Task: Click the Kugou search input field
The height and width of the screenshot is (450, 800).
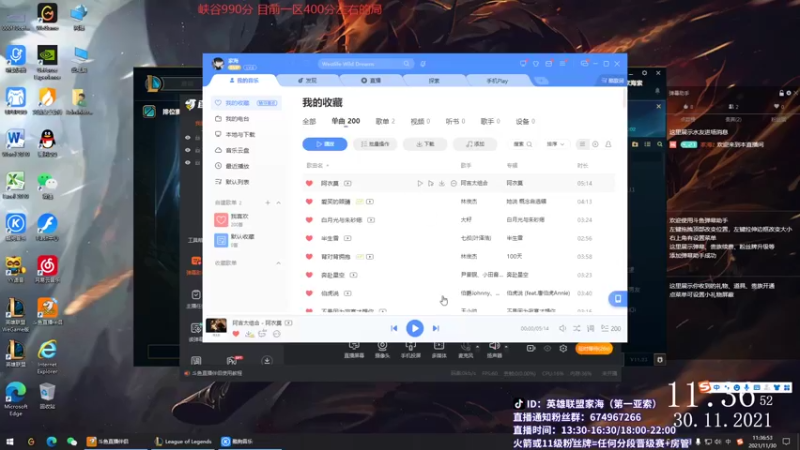Action: coord(364,64)
